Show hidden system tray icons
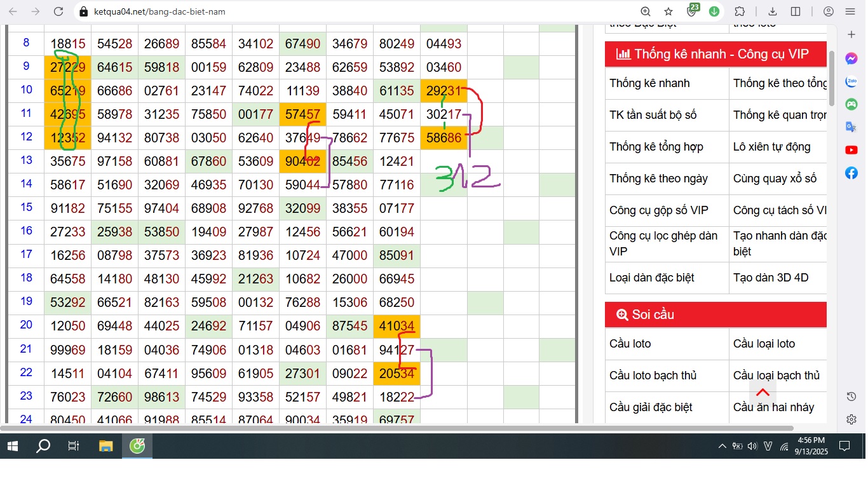868x488 pixels. 722,446
